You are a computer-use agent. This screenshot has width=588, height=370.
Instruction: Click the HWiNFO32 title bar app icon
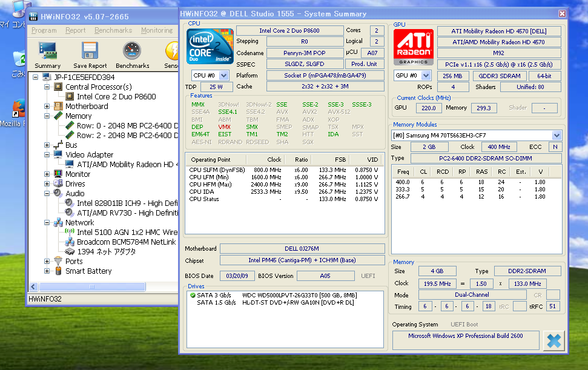(x=33, y=16)
